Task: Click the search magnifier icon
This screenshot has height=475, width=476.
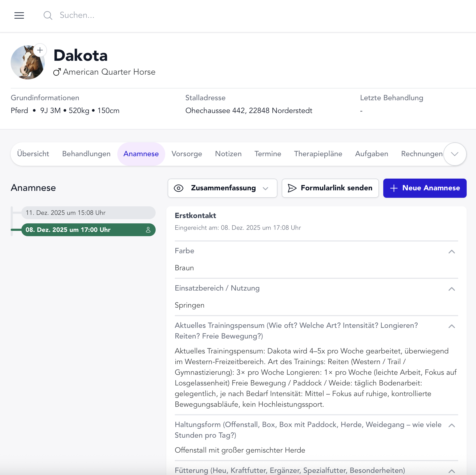Action: click(x=48, y=15)
